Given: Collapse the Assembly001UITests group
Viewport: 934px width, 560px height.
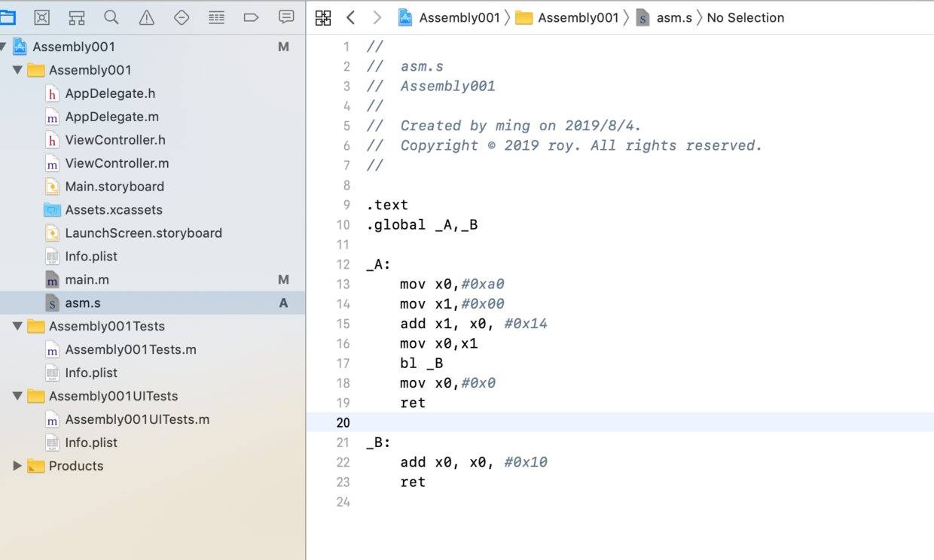Looking at the screenshot, I should tap(17, 396).
